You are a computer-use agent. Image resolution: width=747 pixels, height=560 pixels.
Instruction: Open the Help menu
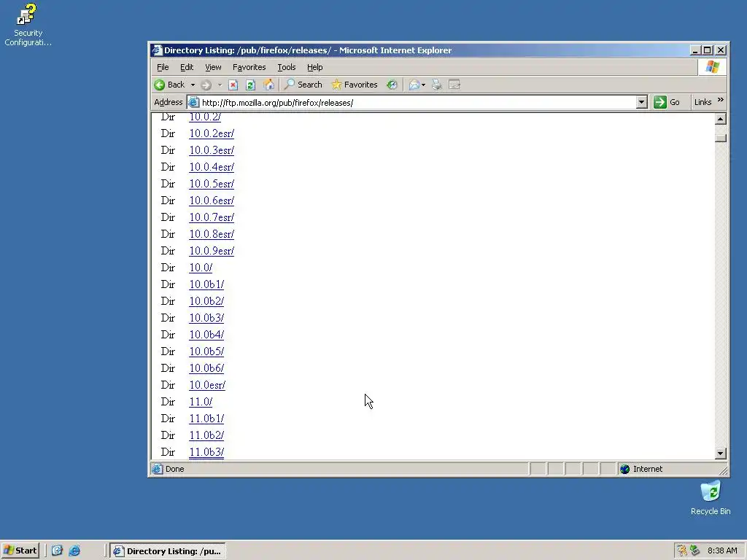[314, 67]
